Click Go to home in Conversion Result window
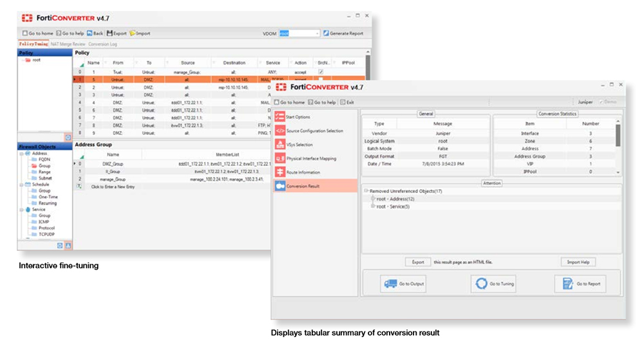Screen dimensions: 644x339 click(x=290, y=102)
